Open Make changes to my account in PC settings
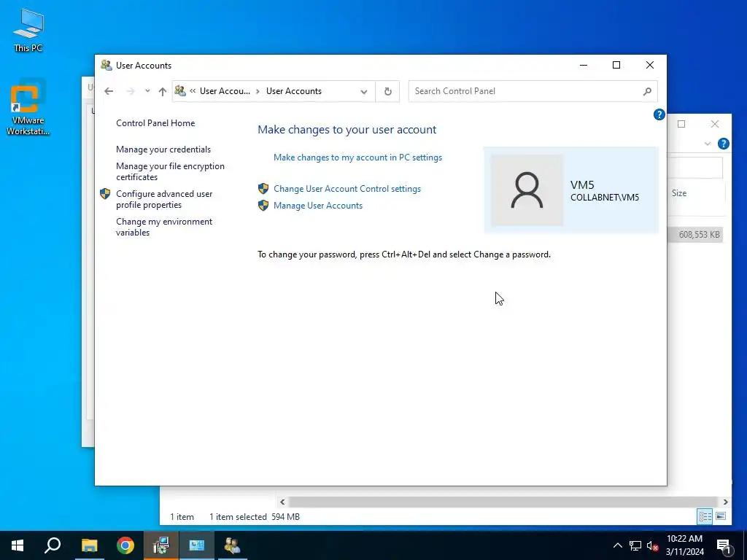Screen dimensions: 747x560 (x=357, y=157)
